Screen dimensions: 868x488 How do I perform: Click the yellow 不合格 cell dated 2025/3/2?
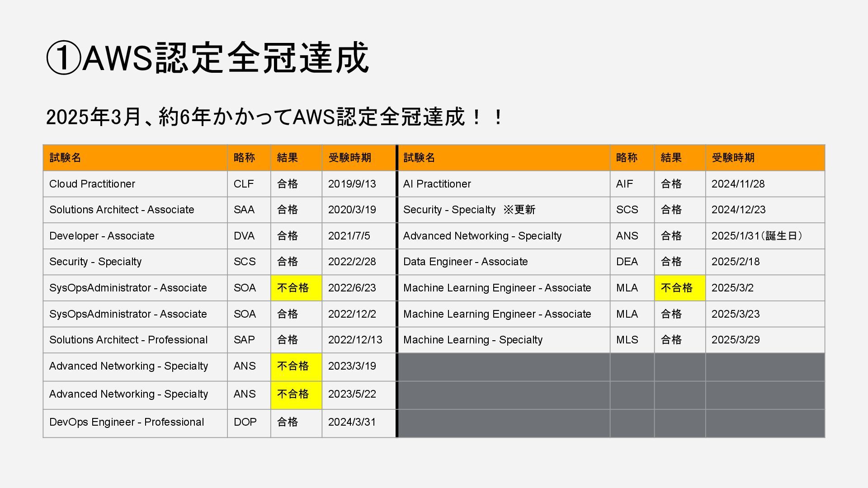679,288
